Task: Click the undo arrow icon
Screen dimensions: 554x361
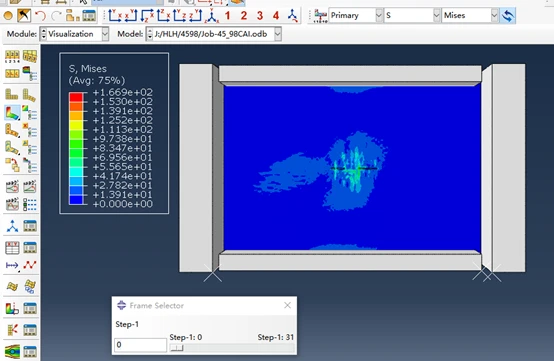Action: pyautogui.click(x=40, y=16)
